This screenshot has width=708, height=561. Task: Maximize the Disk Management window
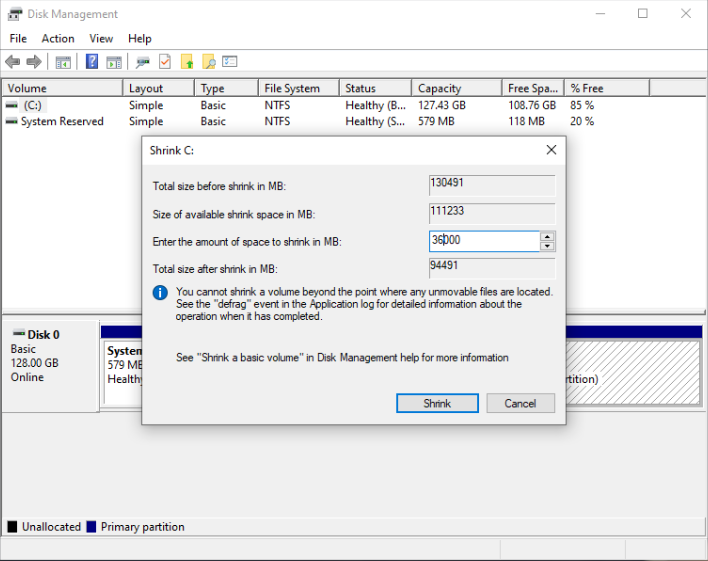(643, 14)
